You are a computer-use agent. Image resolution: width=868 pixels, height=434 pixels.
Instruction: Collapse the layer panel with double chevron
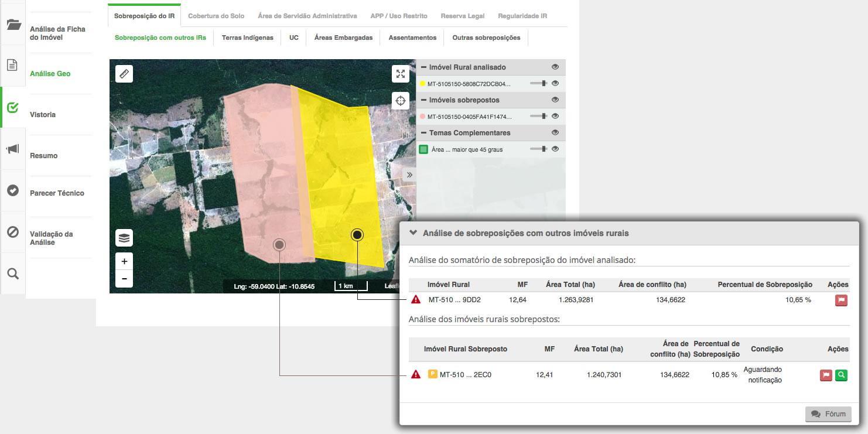409,175
